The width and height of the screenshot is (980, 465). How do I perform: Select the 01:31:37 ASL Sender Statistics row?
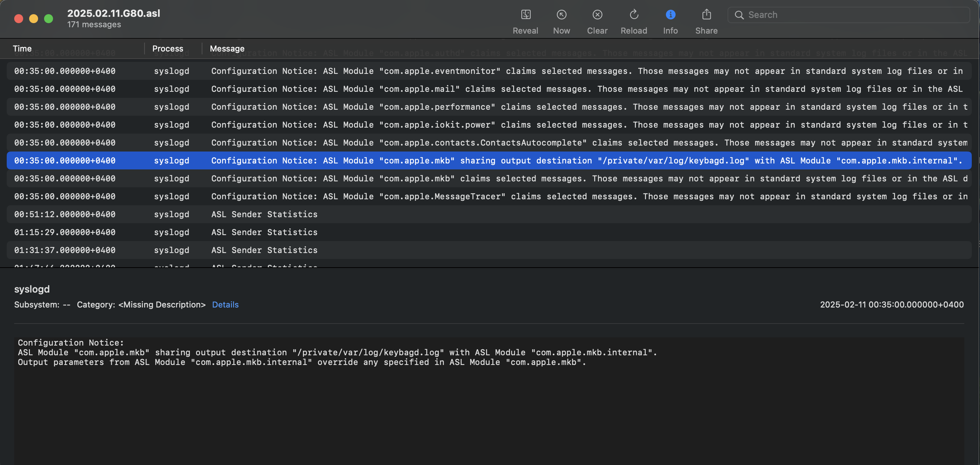coord(489,250)
